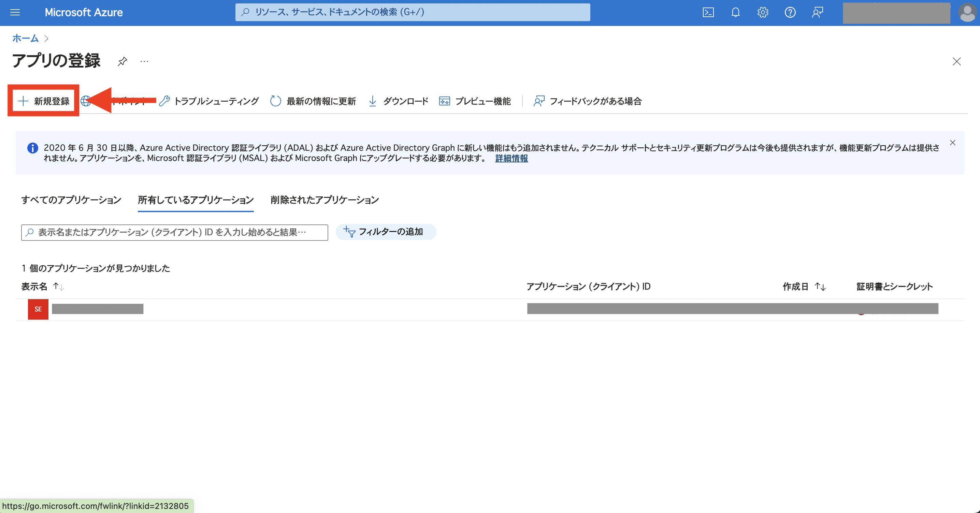Image resolution: width=980 pixels, height=513 pixels.
Task: Click フィードバックがある場合
Action: click(587, 101)
